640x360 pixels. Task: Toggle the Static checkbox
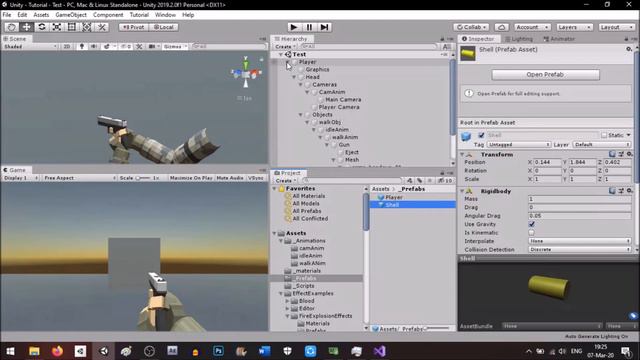tap(604, 135)
